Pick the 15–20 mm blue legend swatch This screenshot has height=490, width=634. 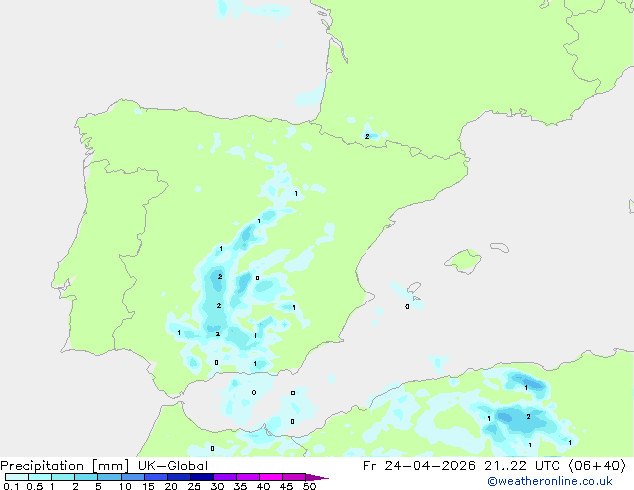(156, 477)
